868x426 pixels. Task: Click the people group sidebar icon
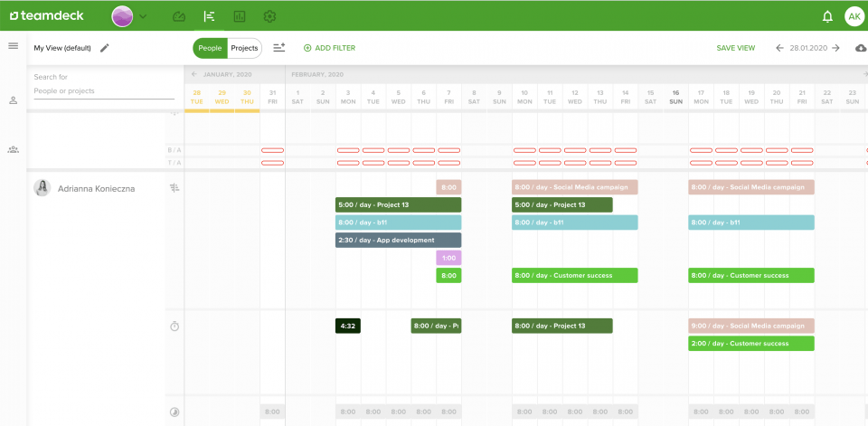click(14, 149)
